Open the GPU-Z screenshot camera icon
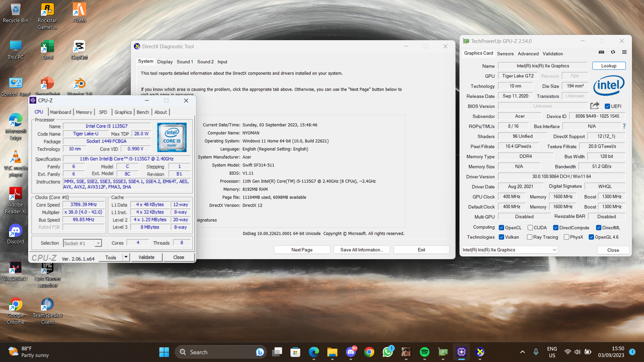 click(601, 52)
